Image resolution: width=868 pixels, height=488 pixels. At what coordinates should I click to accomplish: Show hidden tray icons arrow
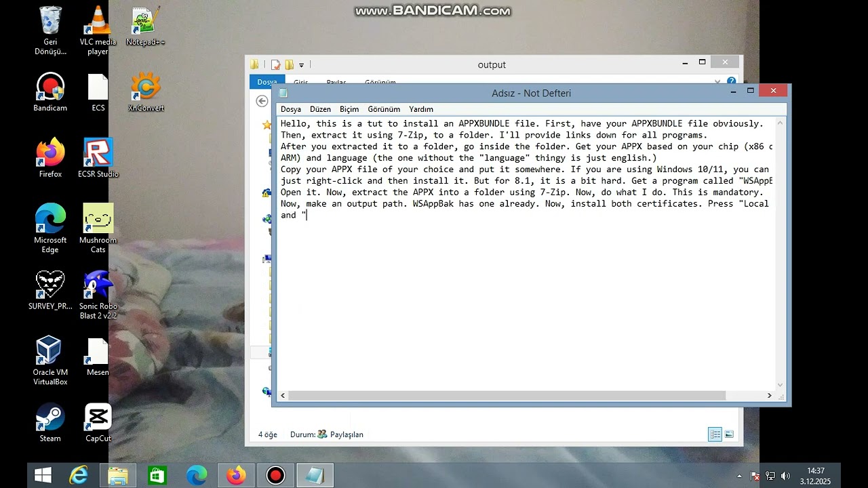739,476
